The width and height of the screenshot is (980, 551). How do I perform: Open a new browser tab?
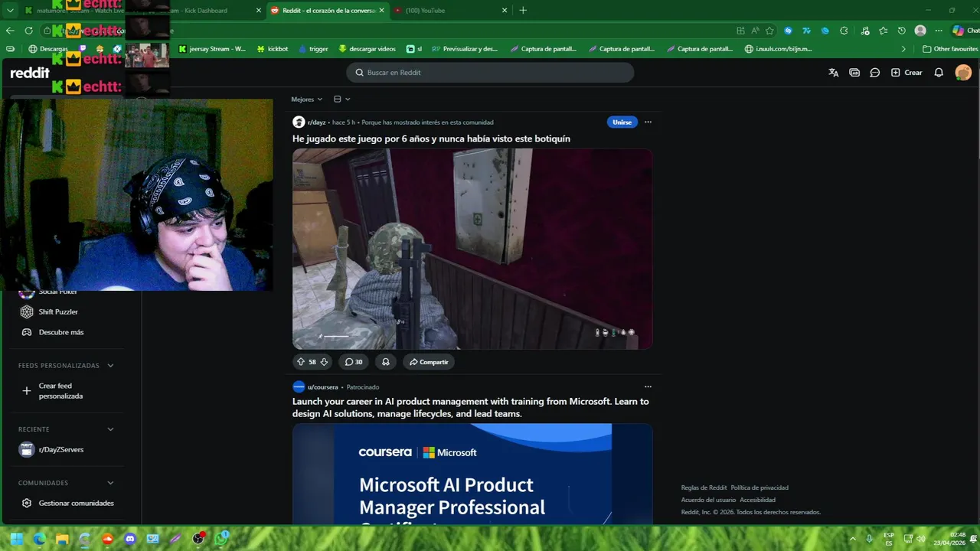click(x=523, y=11)
